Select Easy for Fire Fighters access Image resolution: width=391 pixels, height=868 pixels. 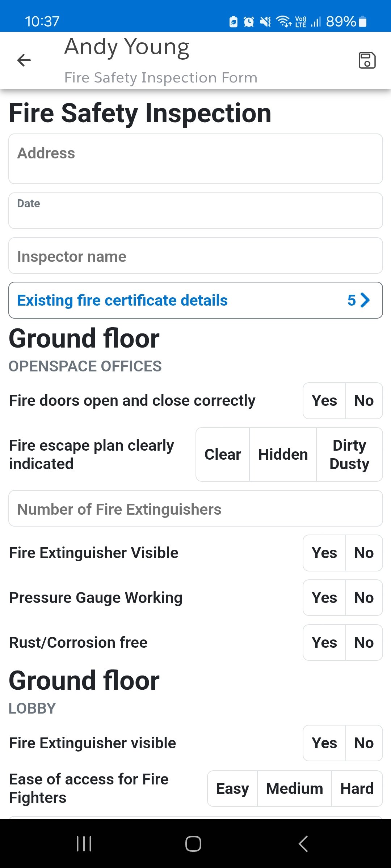[232, 789]
